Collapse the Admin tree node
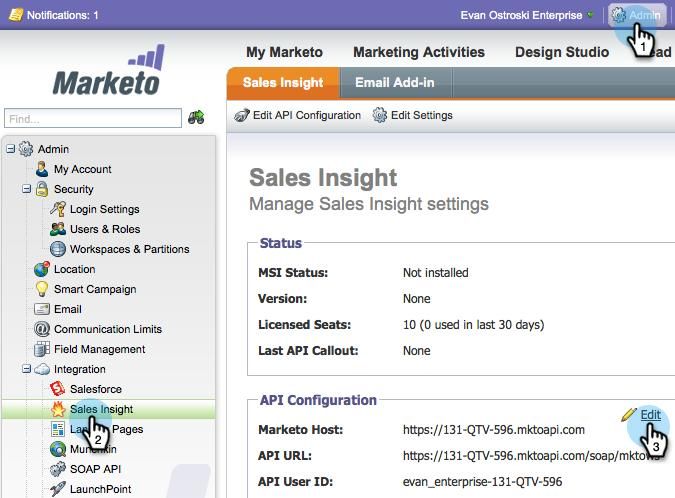Viewport: 675px width, 498px height. [x=11, y=149]
